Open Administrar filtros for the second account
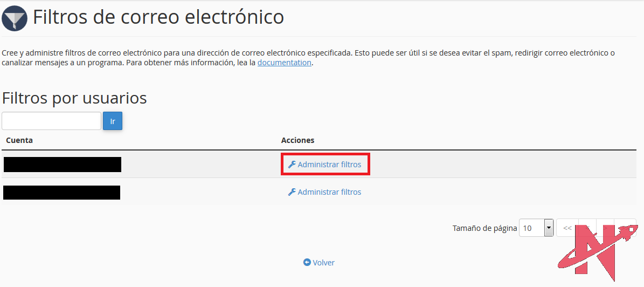This screenshot has width=644, height=287. click(329, 192)
